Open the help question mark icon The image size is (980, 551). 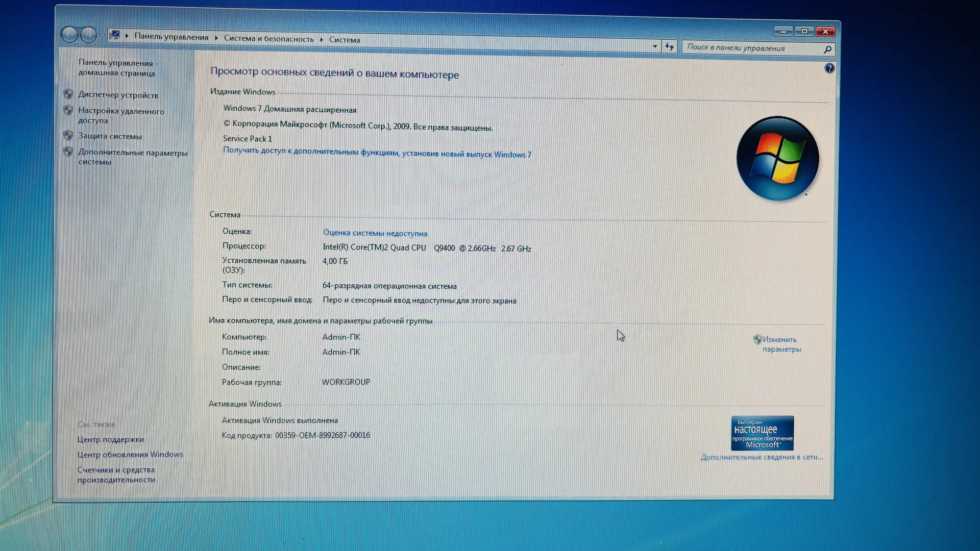pyautogui.click(x=829, y=68)
